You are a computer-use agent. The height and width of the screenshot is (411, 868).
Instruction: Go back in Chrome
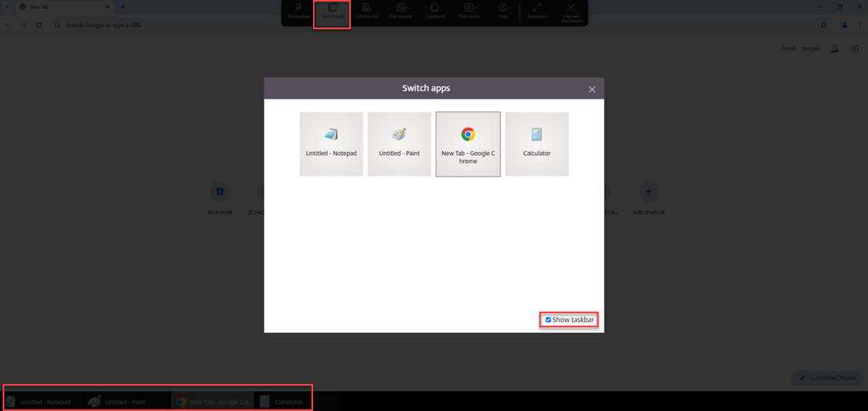click(8, 25)
